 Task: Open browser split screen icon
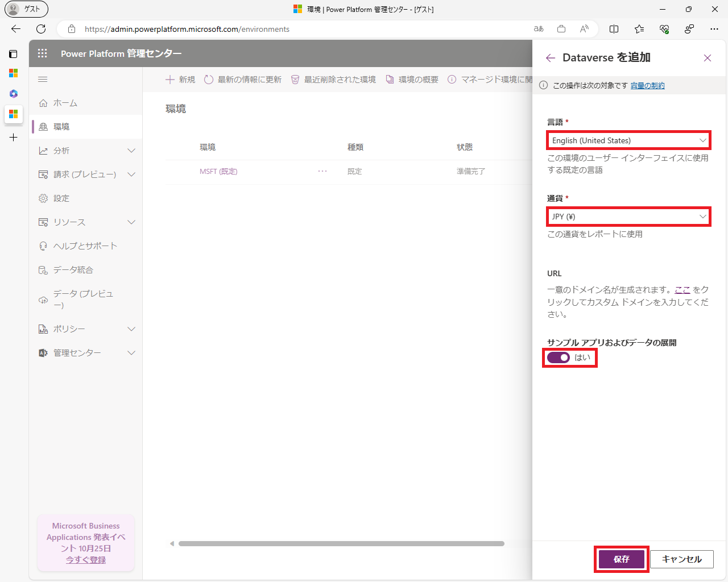(x=614, y=29)
